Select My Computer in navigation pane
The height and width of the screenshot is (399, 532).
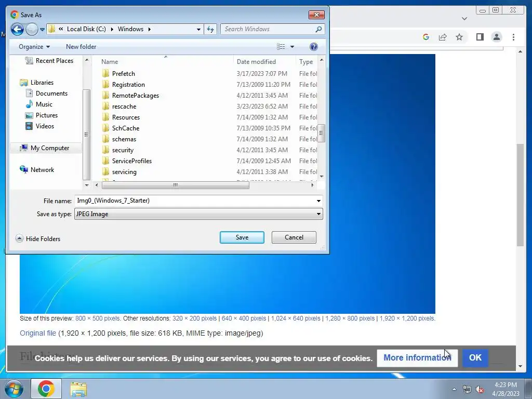click(x=45, y=148)
